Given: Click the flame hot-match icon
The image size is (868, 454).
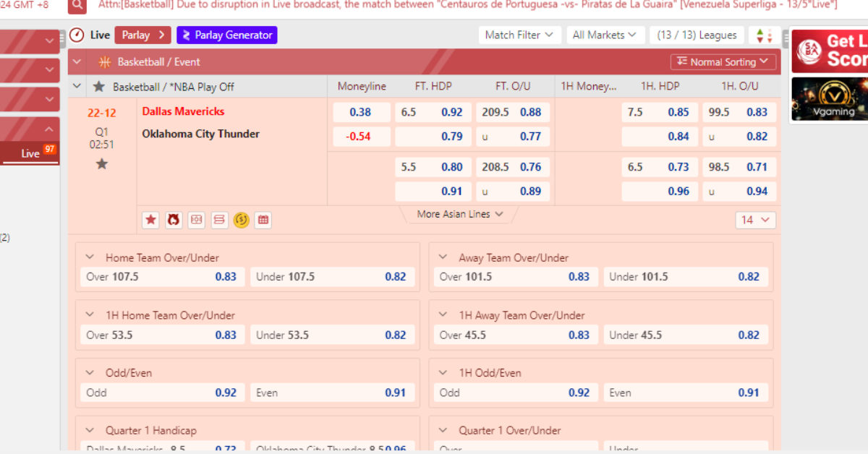Looking at the screenshot, I should pyautogui.click(x=174, y=220).
